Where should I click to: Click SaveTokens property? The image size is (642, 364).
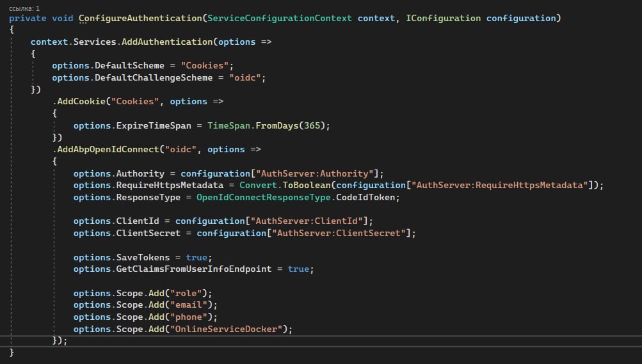tap(143, 258)
